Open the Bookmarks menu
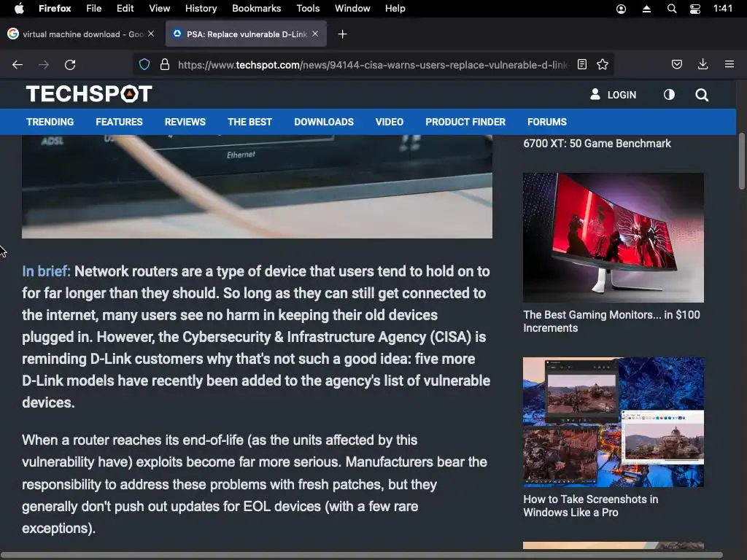The height and width of the screenshot is (560, 747). pyautogui.click(x=256, y=8)
